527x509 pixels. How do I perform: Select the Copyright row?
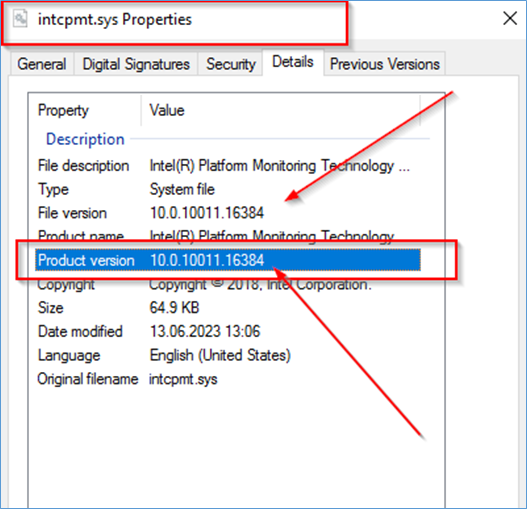pos(228,284)
